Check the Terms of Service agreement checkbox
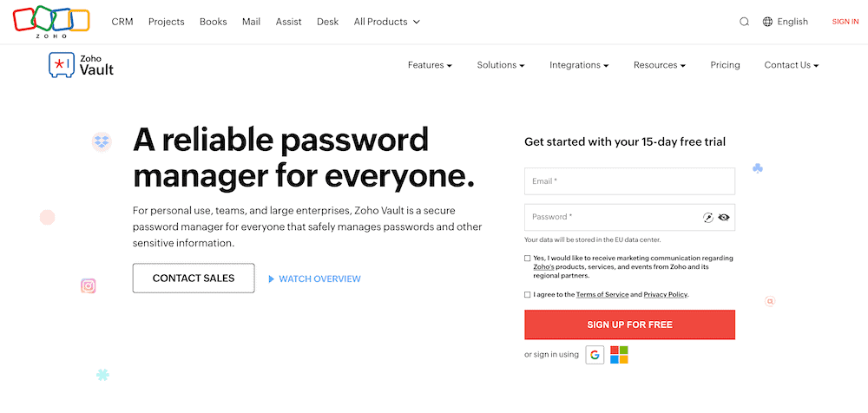This screenshot has height=413, width=868. [x=528, y=295]
